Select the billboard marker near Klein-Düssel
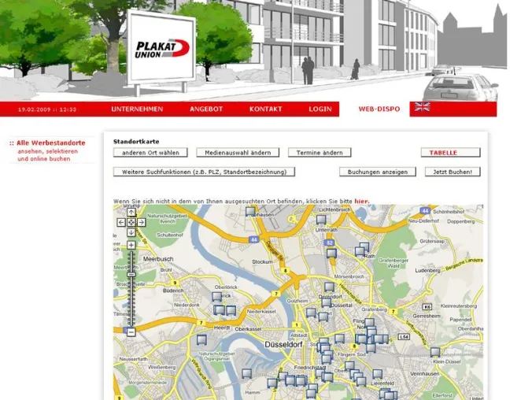Viewport: 532px width, 400px height. click(x=435, y=353)
